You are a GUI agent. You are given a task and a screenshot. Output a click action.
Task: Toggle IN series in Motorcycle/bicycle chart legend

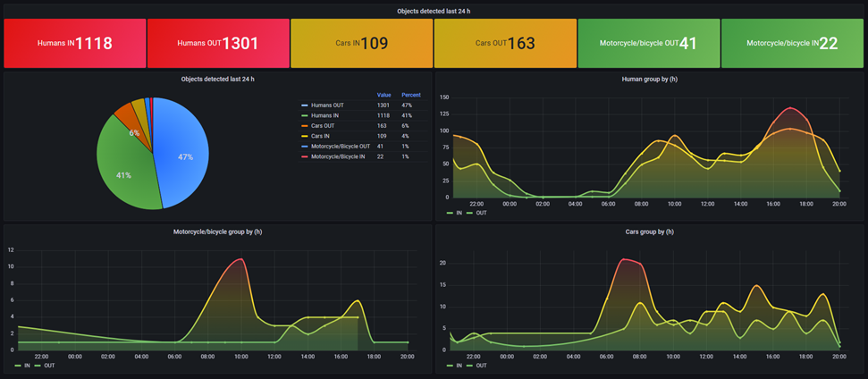point(27,366)
